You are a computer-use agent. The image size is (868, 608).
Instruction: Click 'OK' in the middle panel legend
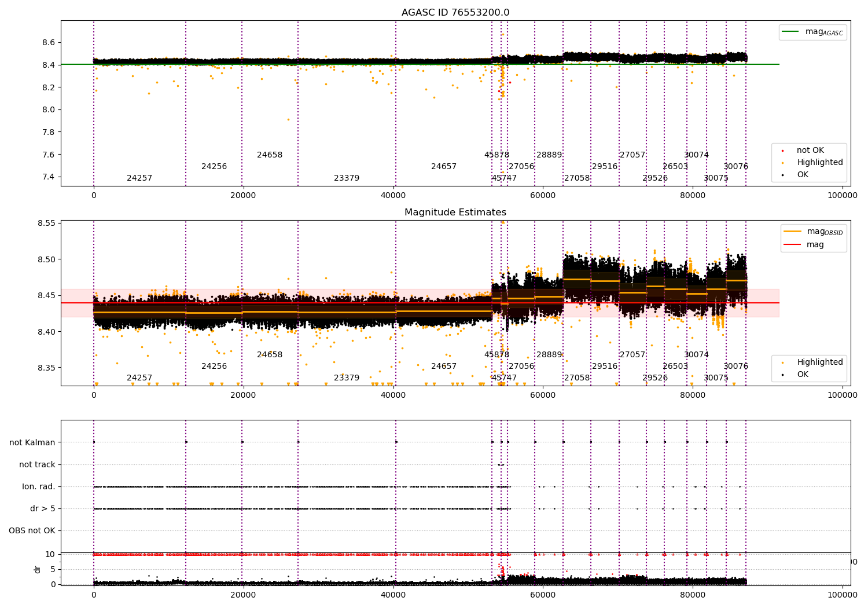[x=803, y=375]
